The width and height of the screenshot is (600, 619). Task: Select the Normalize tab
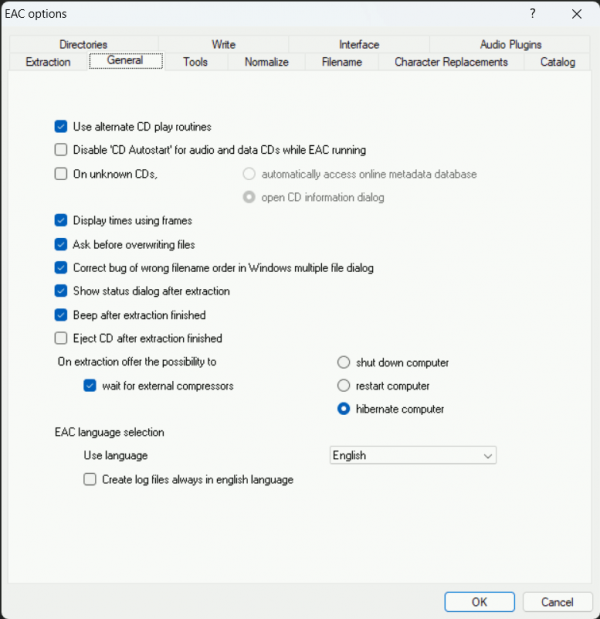266,62
